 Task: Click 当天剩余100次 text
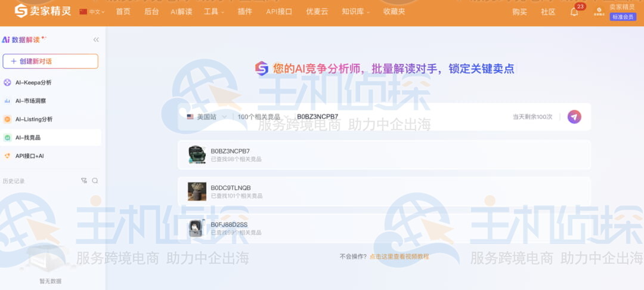(x=532, y=117)
